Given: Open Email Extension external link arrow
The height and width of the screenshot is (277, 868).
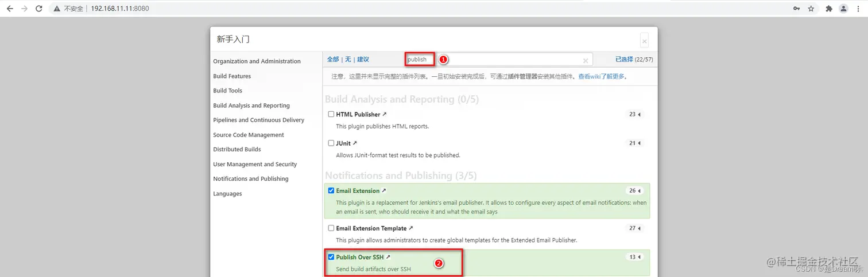Looking at the screenshot, I should coord(384,190).
